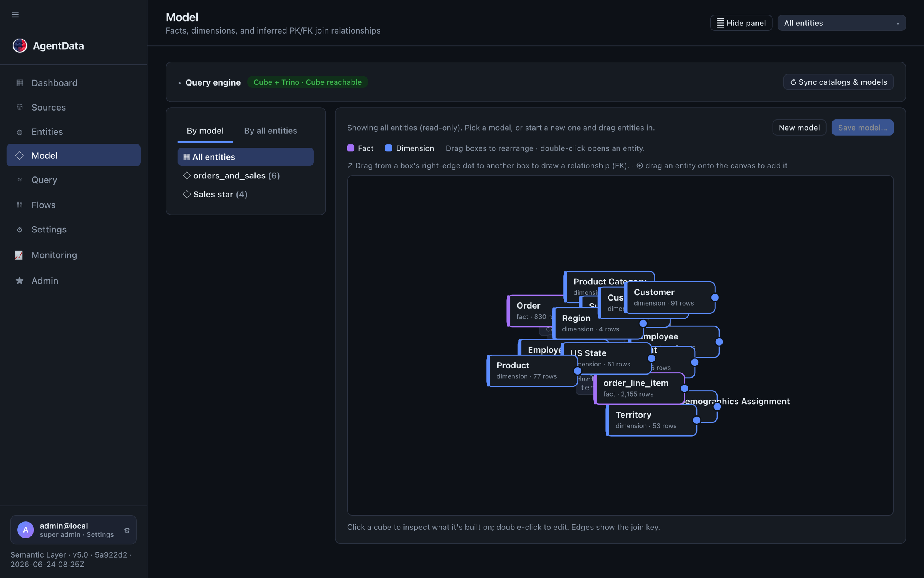Click the order_line_item right-edge dot
Viewport: 924px width, 578px height.
coord(685,388)
